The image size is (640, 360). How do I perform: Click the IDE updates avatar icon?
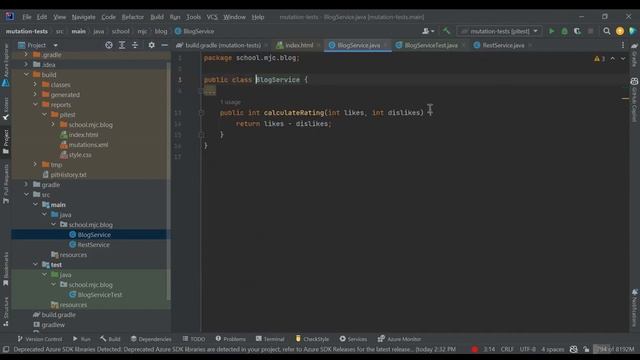coord(620,31)
